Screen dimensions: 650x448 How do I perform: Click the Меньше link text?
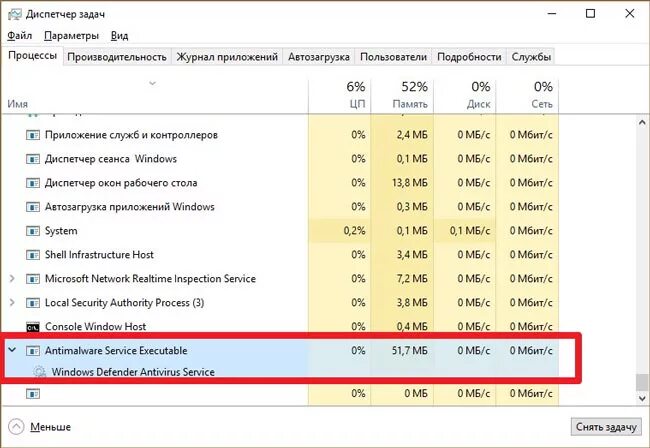[50, 427]
